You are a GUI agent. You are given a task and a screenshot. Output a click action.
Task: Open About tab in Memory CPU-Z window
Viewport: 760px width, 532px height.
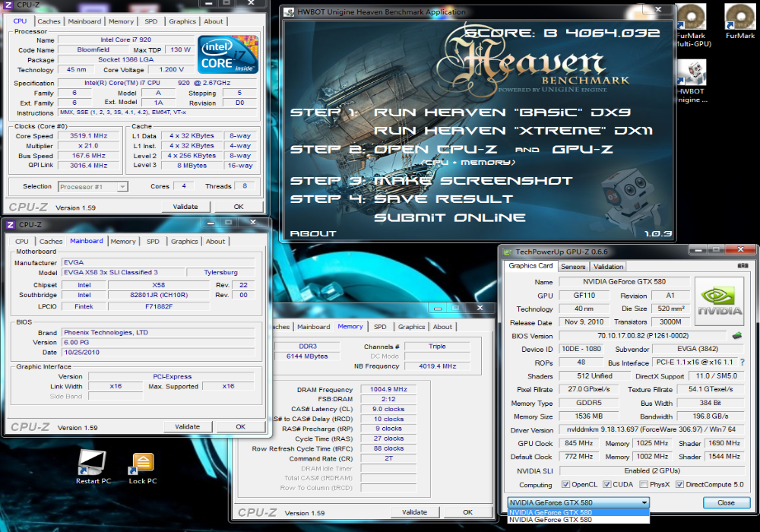442,327
